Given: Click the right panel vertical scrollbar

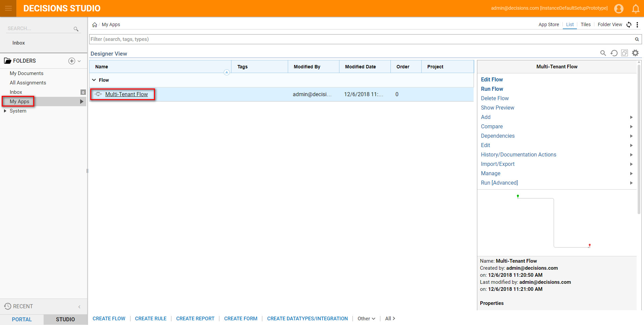Looking at the screenshot, I should tap(639, 139).
